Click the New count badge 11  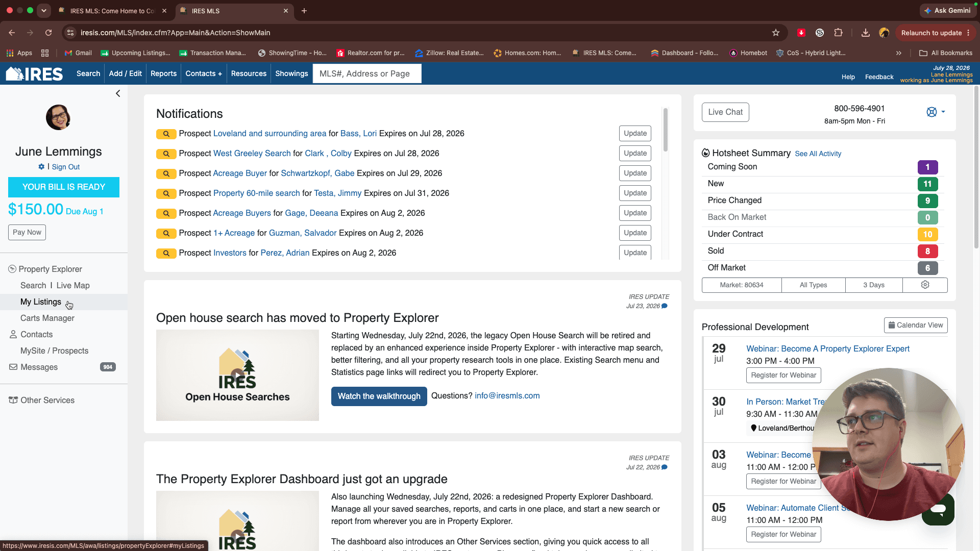[927, 184]
